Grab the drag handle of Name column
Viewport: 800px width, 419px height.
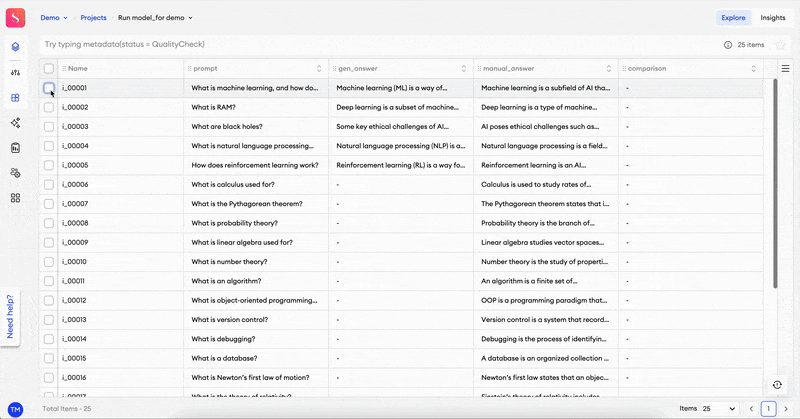(x=64, y=68)
